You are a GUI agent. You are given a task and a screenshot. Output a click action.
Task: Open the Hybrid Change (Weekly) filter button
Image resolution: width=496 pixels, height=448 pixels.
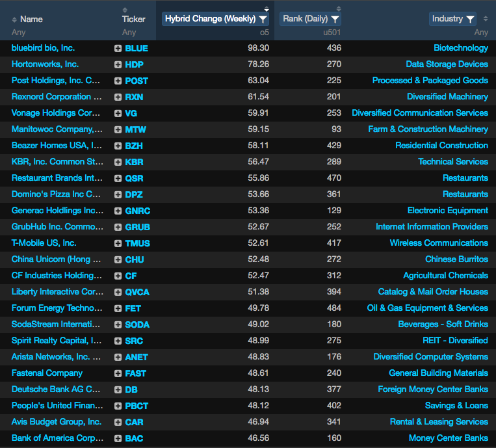click(215, 19)
